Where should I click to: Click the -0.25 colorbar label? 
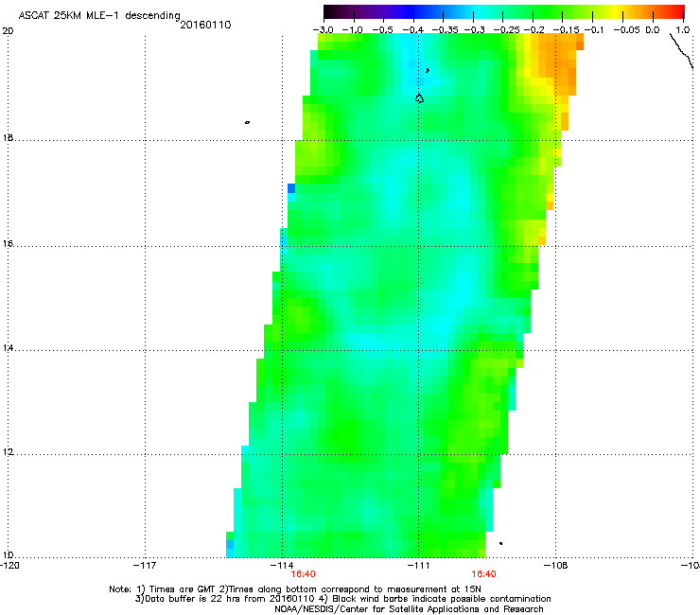pos(507,29)
